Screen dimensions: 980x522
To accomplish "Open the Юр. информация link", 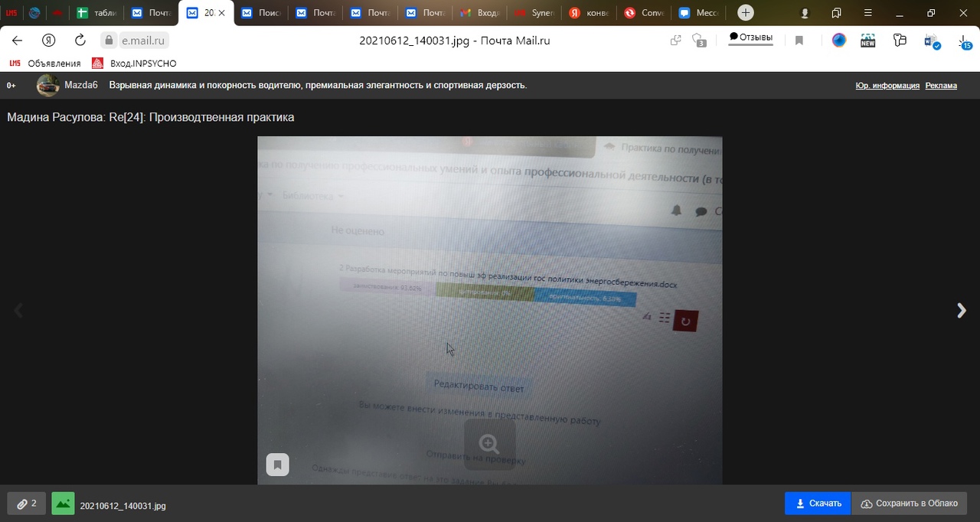I will click(887, 86).
